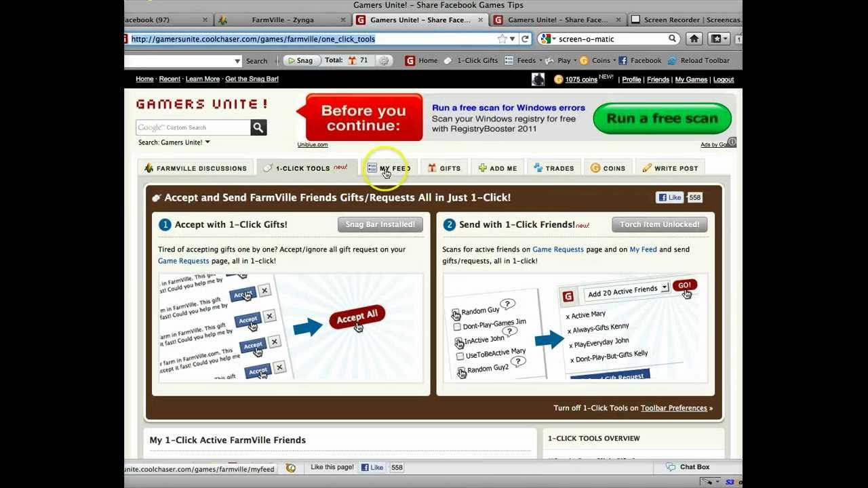Screen dimensions: 868x488
Task: Click the emoticon icon in bottom bar
Action: point(291,468)
